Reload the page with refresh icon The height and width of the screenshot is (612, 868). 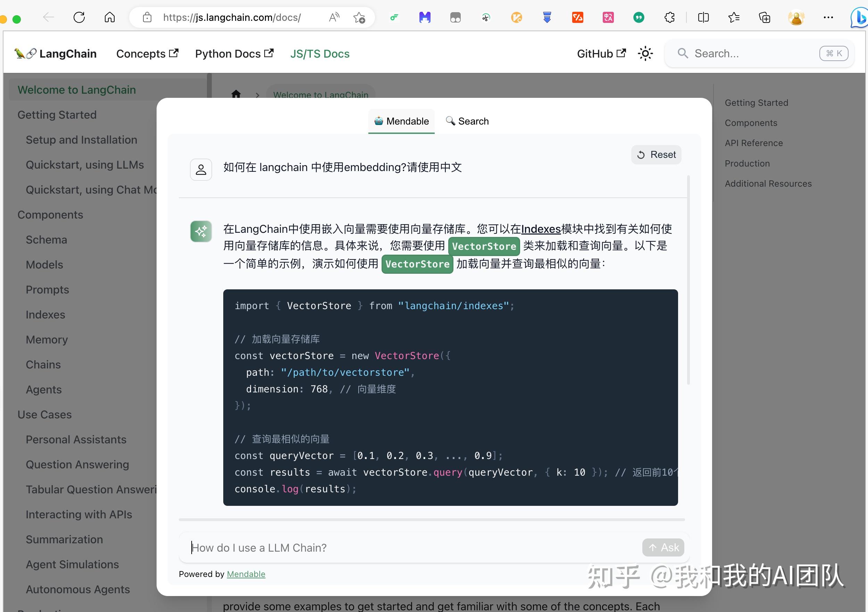click(x=79, y=17)
